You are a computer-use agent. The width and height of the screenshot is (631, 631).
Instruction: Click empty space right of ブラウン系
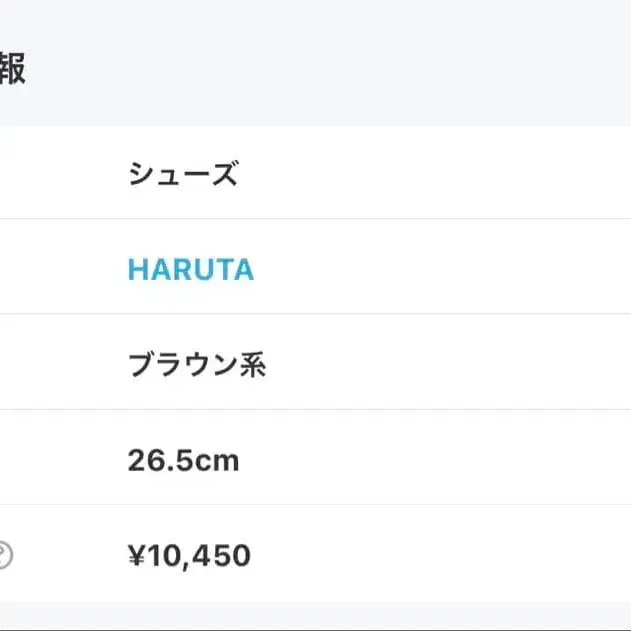coord(450,365)
